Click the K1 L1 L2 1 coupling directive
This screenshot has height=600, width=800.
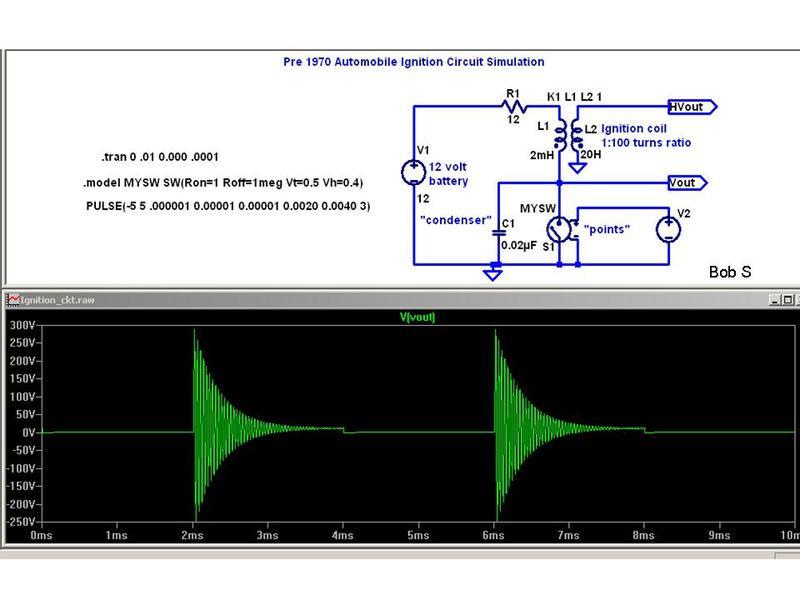point(574,97)
